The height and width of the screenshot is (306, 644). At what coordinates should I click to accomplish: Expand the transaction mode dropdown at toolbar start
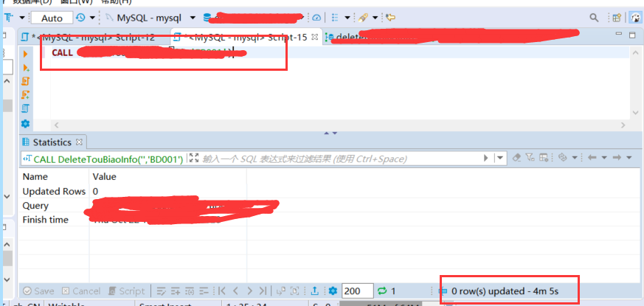click(22, 18)
